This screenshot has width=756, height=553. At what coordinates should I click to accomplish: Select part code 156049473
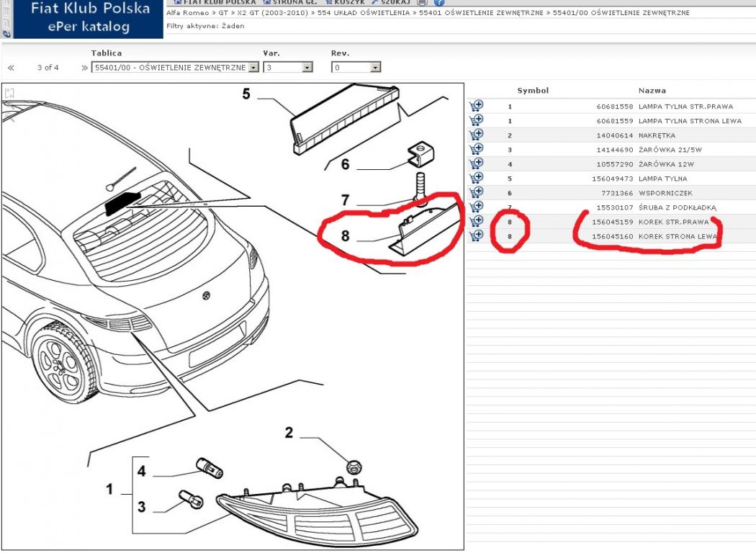[x=612, y=179]
